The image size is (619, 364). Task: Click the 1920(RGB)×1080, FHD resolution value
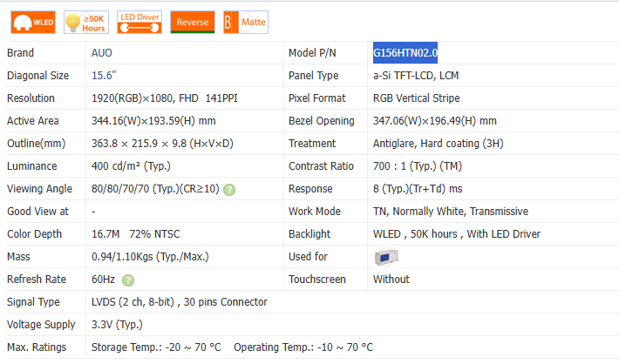[145, 98]
